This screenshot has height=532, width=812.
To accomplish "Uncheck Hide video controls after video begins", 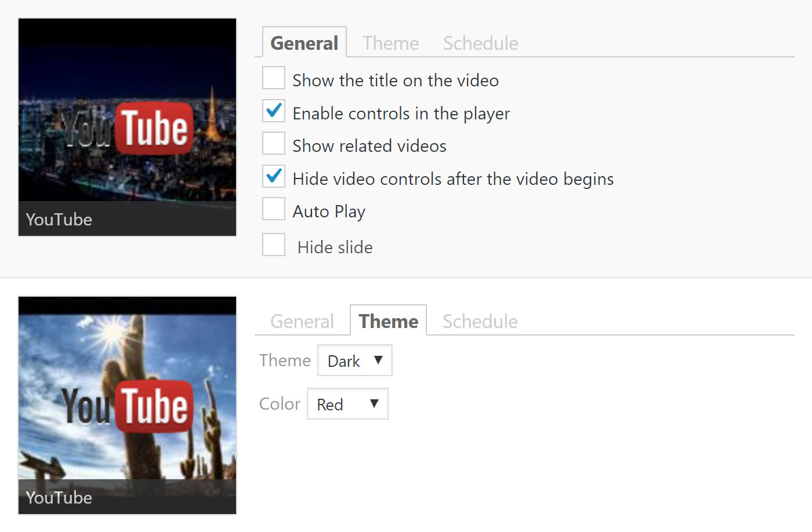I will pyautogui.click(x=274, y=177).
